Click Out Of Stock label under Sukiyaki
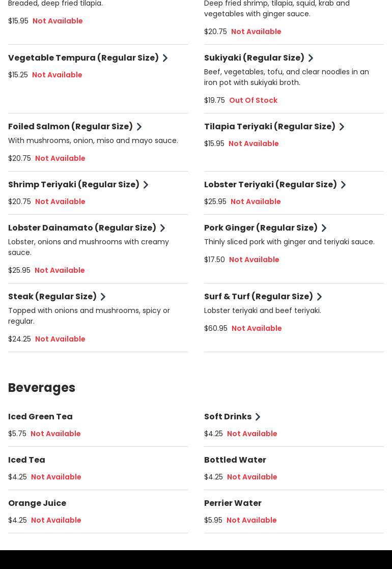392x569 pixels. point(254,100)
